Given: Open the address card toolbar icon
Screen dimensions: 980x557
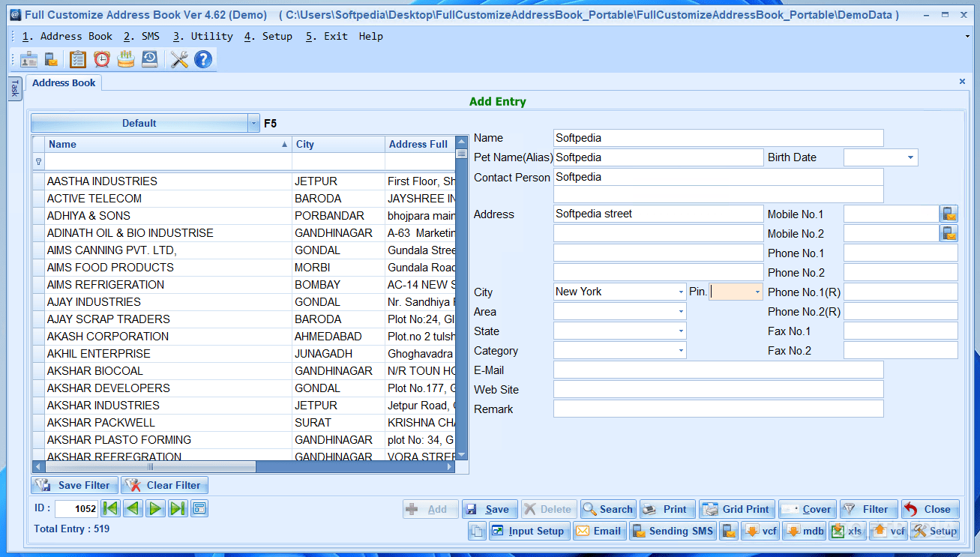Looking at the screenshot, I should click(x=28, y=58).
